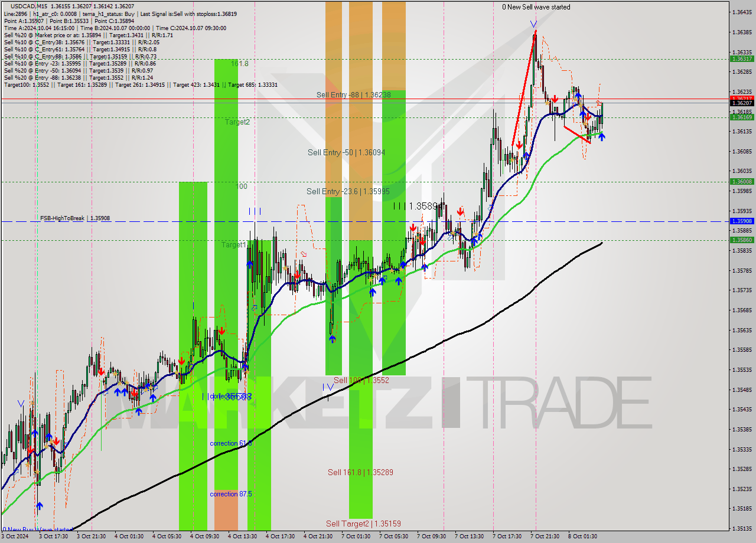Click the 'Sell Target2 | 1.35159' label
756x543 pixels.
click(363, 524)
